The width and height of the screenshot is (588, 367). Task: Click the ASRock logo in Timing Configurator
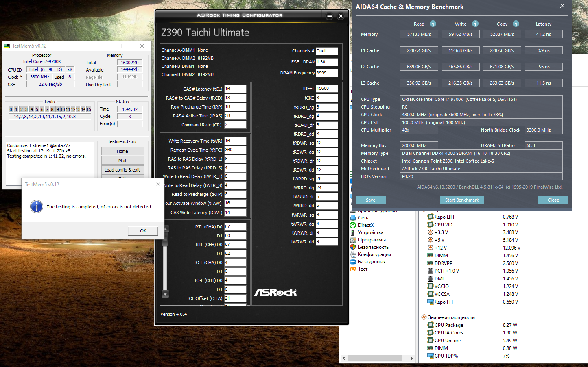[275, 292]
